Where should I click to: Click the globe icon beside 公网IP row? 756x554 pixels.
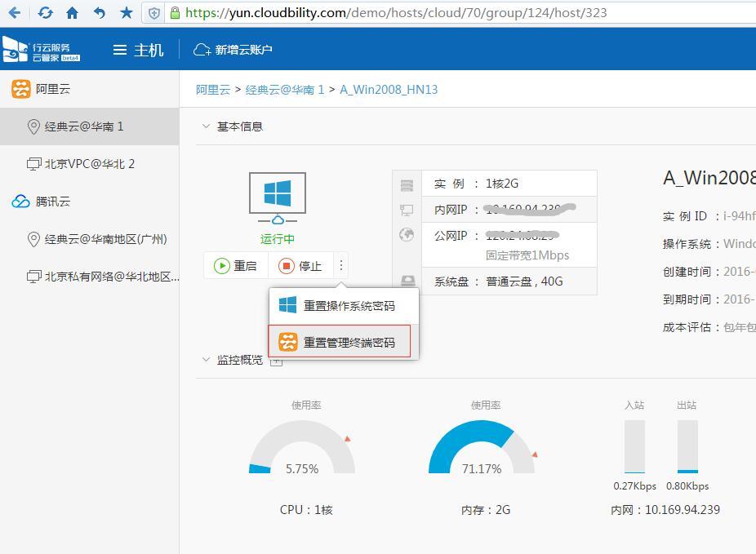(406, 236)
